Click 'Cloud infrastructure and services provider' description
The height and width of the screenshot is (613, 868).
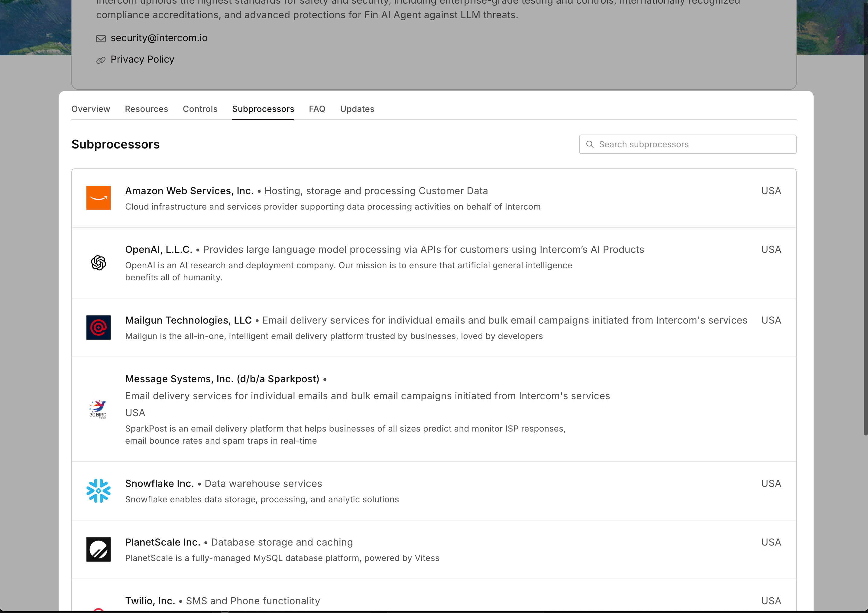pos(333,207)
